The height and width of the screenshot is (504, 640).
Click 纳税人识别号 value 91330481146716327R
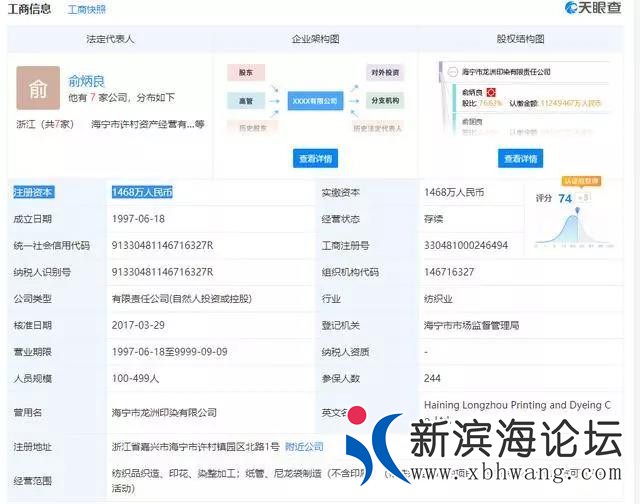pos(162,272)
